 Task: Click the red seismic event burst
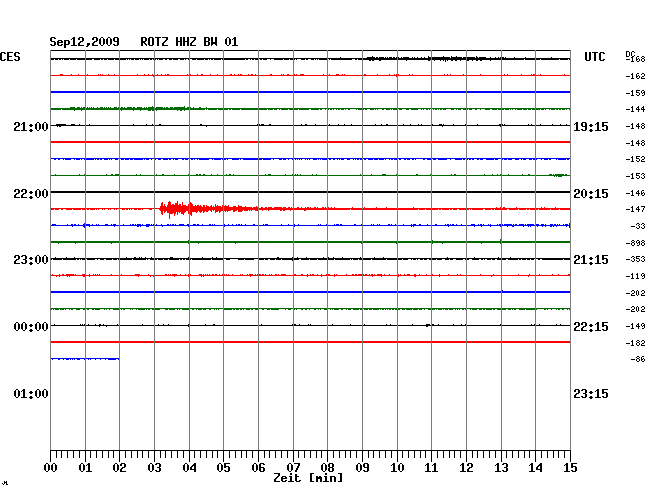pyautogui.click(x=207, y=209)
